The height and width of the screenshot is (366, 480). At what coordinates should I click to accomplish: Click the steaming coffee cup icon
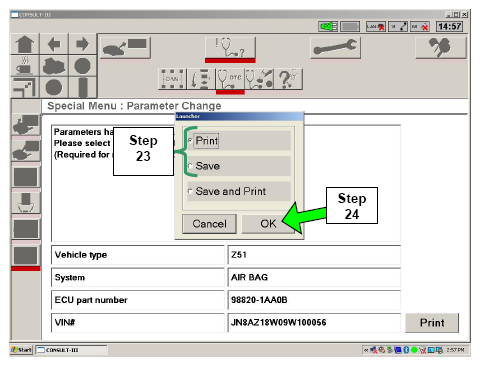point(25,66)
